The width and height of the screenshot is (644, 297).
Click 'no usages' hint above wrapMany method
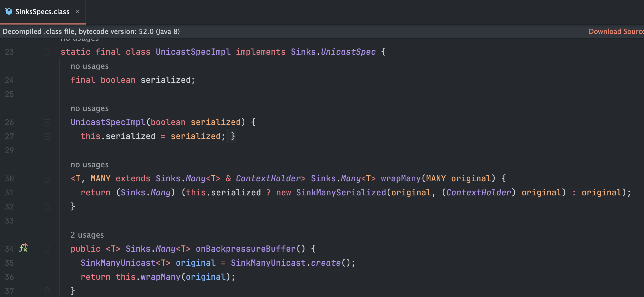(x=89, y=165)
